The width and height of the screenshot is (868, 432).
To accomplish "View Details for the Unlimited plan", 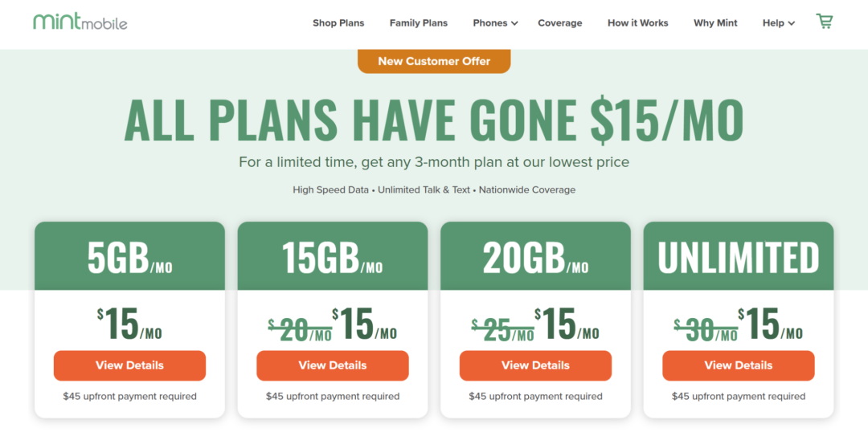I will coord(739,365).
